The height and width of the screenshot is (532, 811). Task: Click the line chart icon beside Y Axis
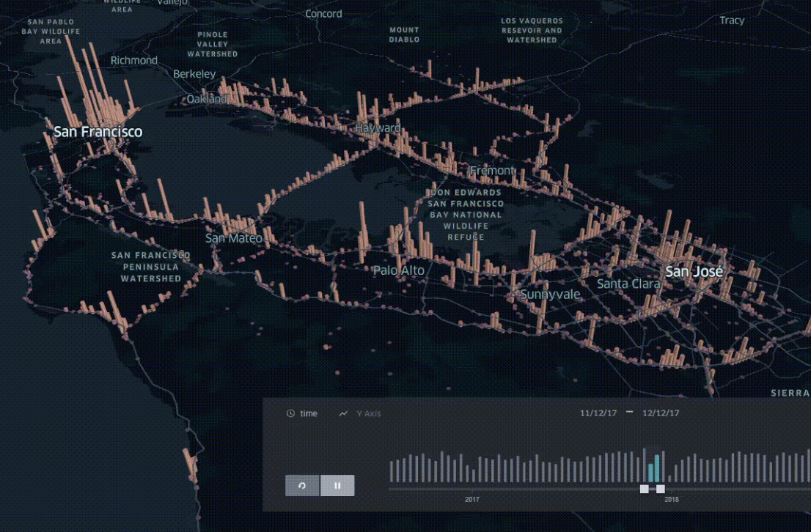(x=343, y=413)
